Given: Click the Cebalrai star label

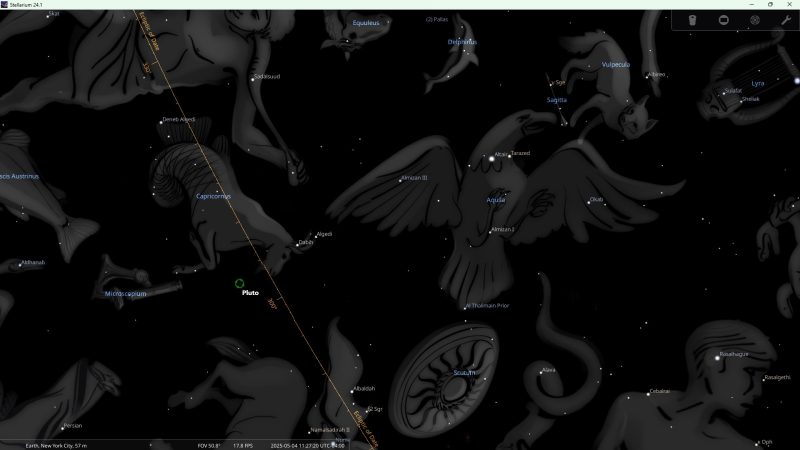Looking at the screenshot, I should 660,392.
